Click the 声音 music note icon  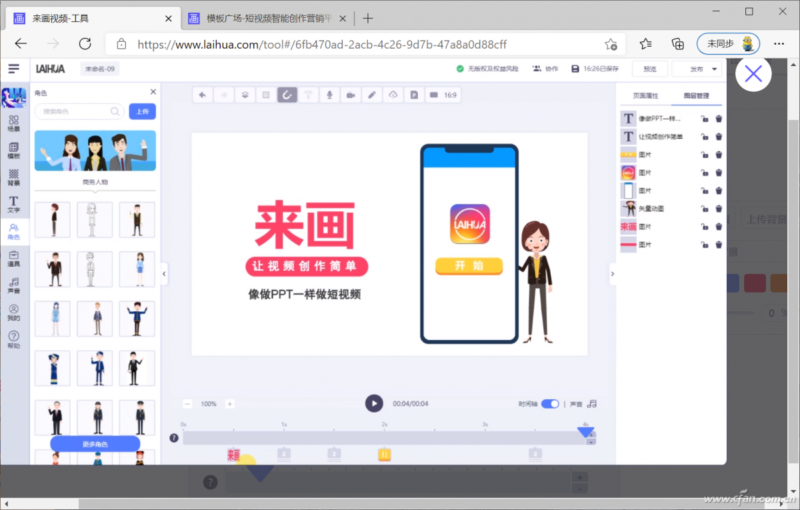(592, 404)
